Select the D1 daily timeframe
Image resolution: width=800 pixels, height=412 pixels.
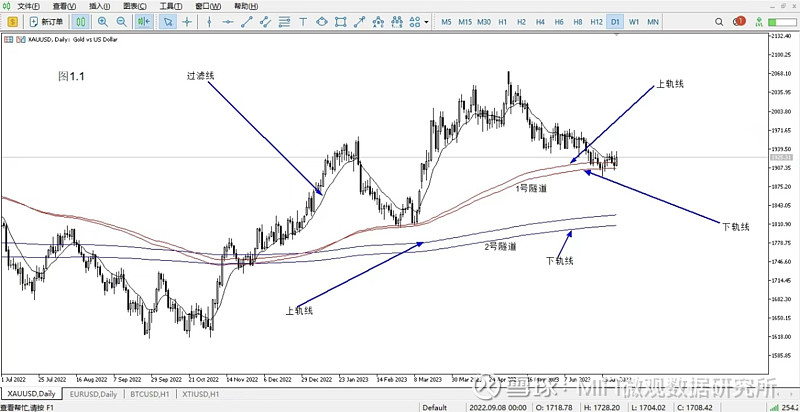[615, 22]
